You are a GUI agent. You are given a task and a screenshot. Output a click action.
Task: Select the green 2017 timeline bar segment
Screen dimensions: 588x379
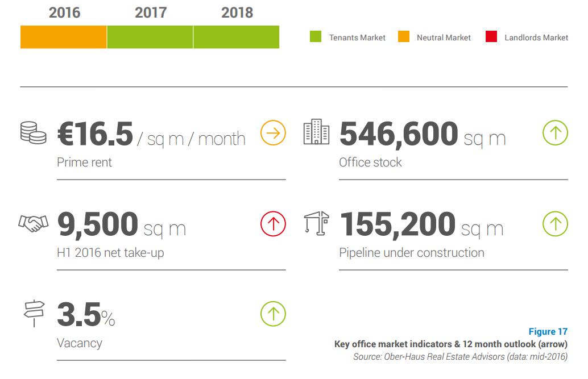(150, 37)
